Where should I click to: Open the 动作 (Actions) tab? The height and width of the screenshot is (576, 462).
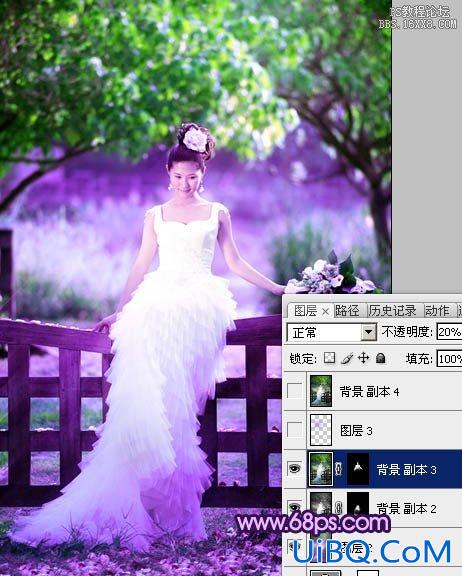click(437, 311)
